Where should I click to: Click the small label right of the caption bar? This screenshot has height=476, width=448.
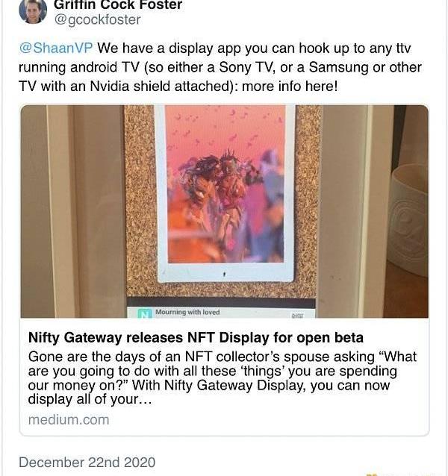tap(297, 315)
